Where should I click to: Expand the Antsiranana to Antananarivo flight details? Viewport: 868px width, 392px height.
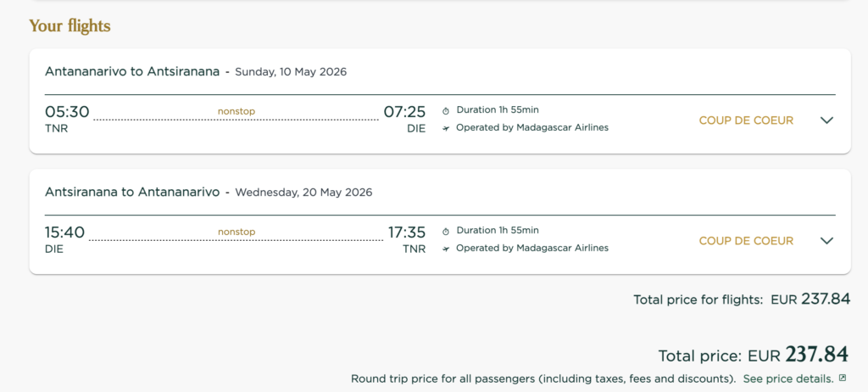[x=827, y=241]
